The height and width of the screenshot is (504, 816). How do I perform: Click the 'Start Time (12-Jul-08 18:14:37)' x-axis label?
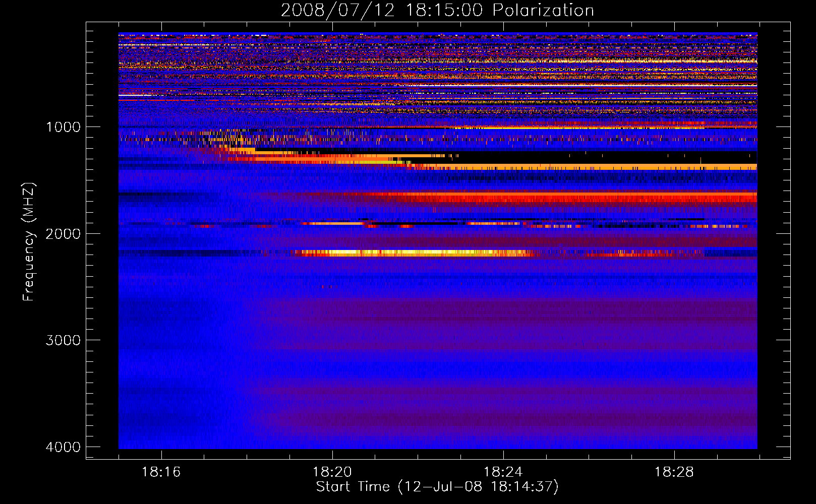437,487
